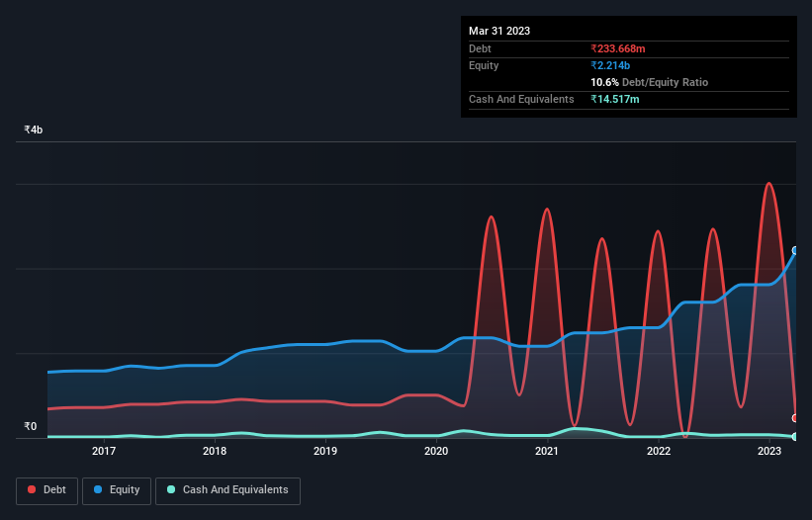The image size is (812, 520).
Task: Click the blue Equity endpoint marker
Action: click(795, 251)
